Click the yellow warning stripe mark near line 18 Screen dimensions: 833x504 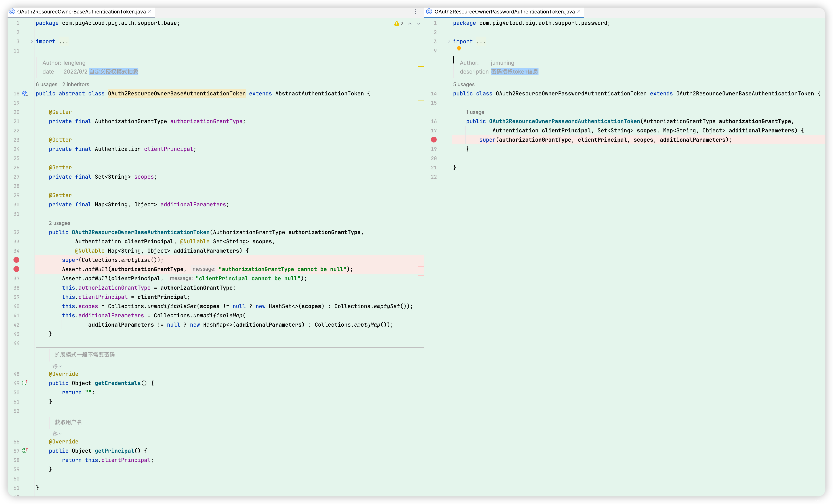point(420,100)
